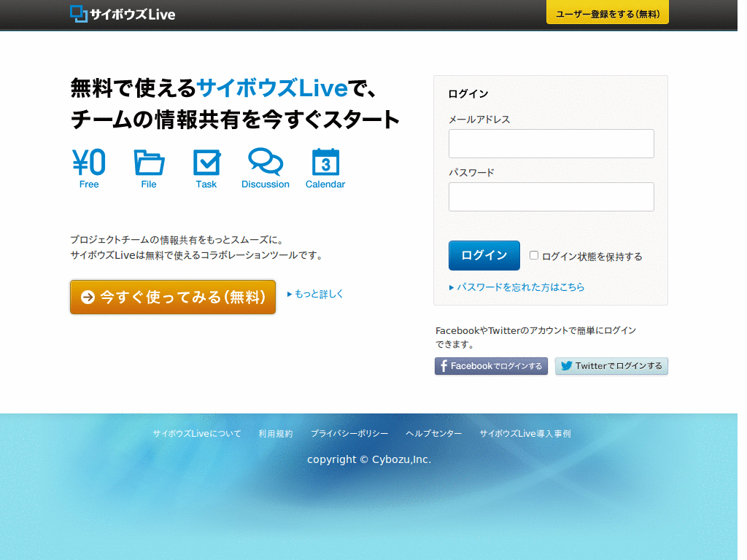This screenshot has height=560, width=747.
Task: Enable ログイン状態を保持する checkbox
Action: 534,256
